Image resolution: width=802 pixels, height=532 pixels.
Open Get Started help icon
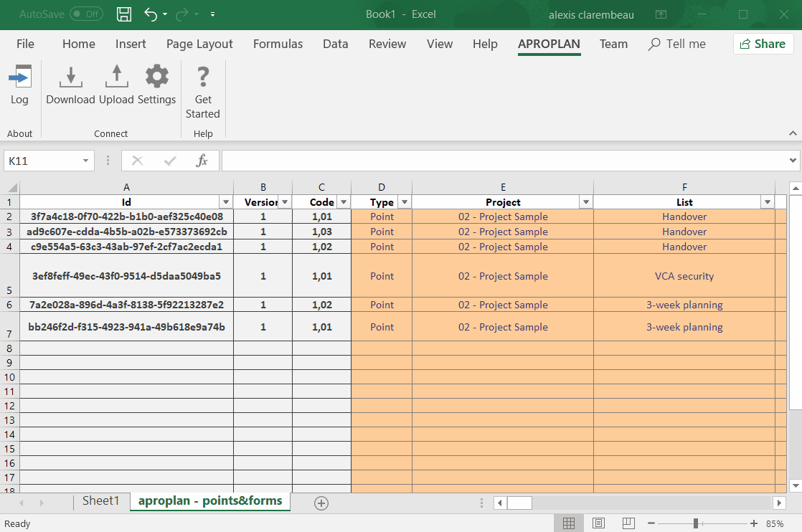pyautogui.click(x=203, y=77)
